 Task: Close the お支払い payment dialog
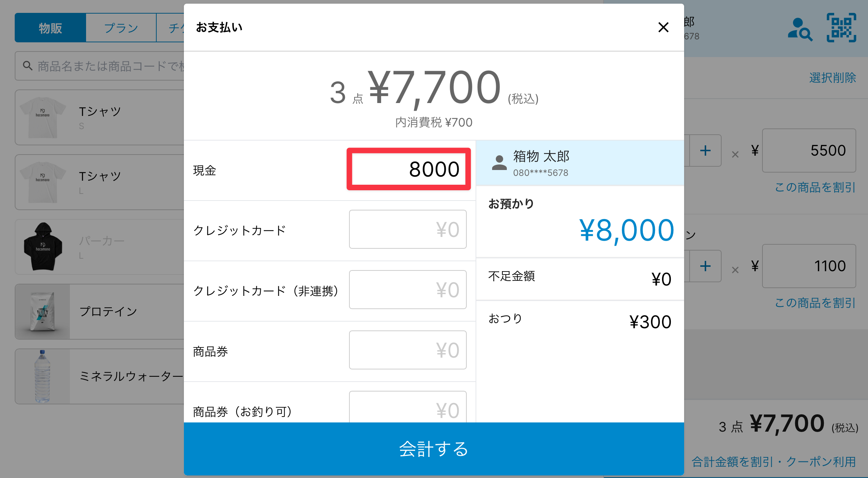click(x=663, y=27)
